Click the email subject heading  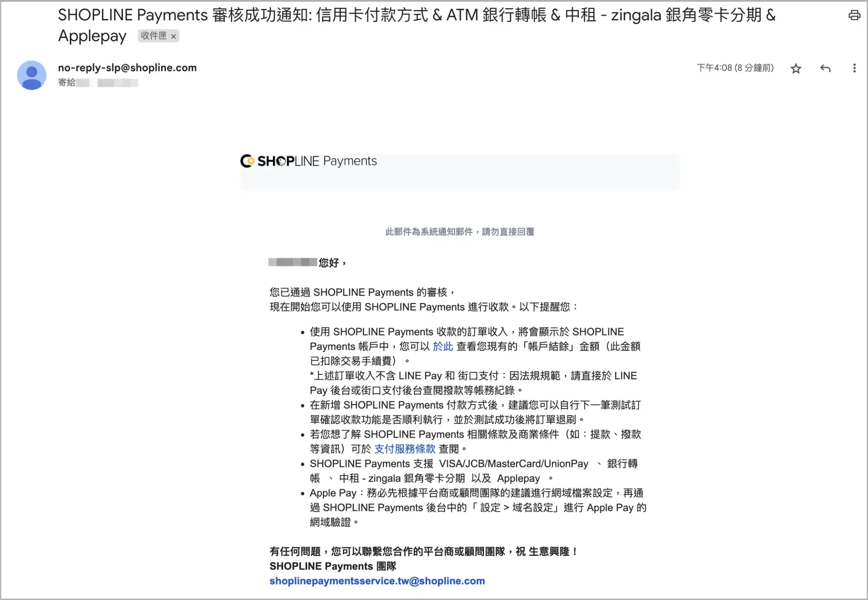pyautogui.click(x=417, y=25)
